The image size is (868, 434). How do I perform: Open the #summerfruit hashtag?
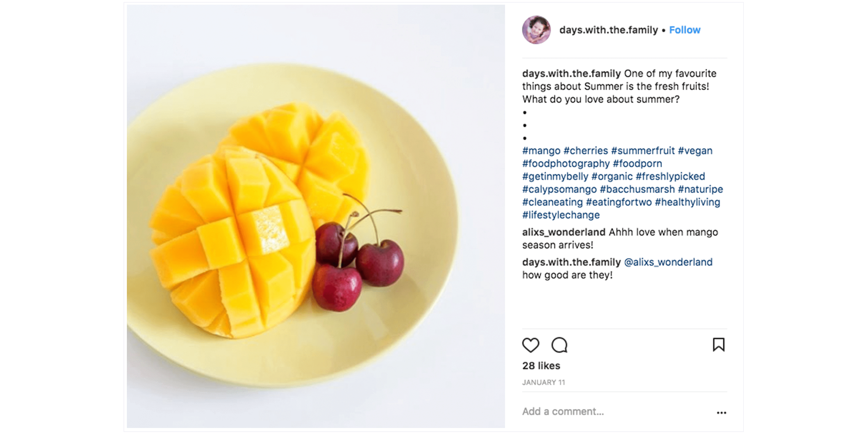click(643, 151)
